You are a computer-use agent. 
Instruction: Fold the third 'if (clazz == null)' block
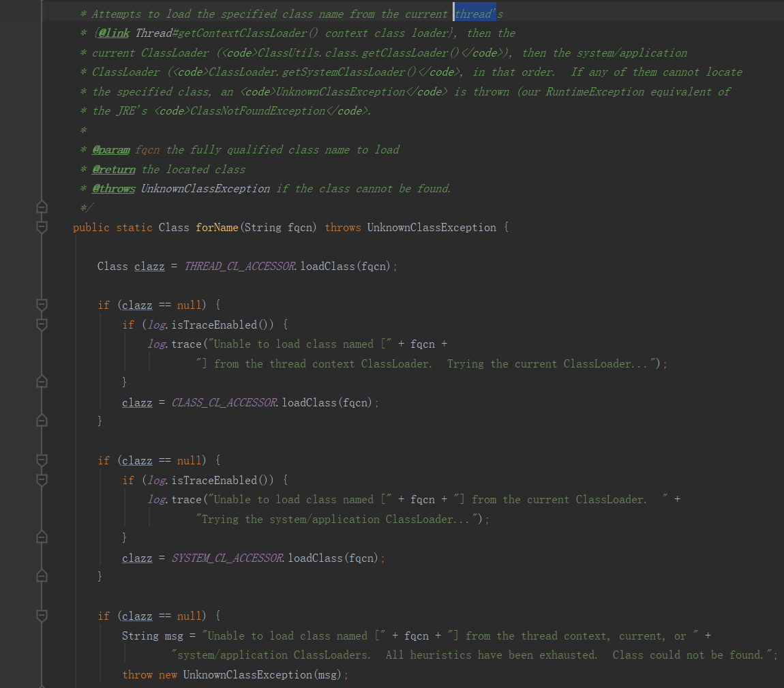pos(42,616)
